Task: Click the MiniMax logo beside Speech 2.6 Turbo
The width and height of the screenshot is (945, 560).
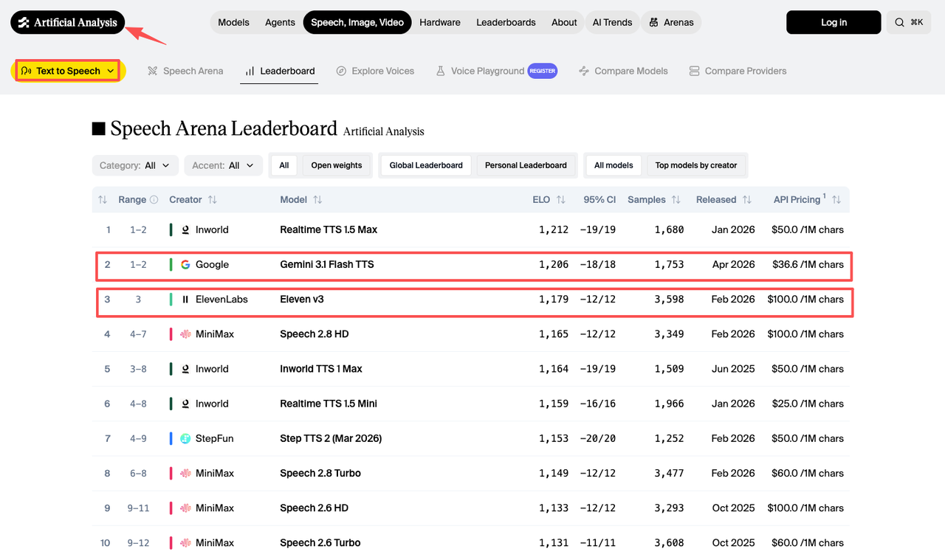Action: click(x=185, y=542)
